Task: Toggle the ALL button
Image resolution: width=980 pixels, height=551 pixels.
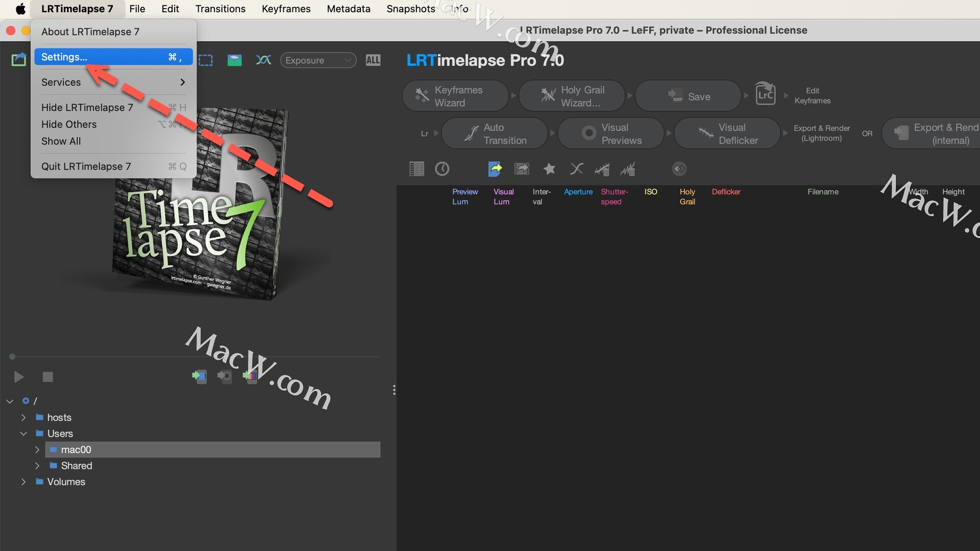Action: click(373, 60)
